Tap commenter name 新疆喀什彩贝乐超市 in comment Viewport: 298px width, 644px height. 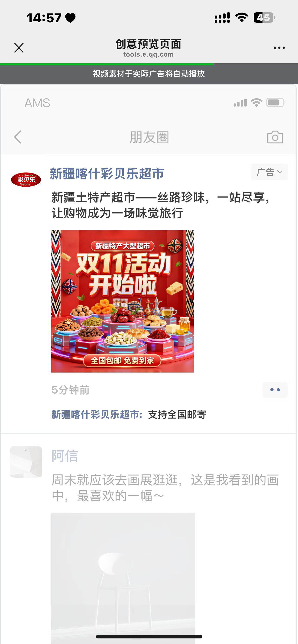coord(97,414)
